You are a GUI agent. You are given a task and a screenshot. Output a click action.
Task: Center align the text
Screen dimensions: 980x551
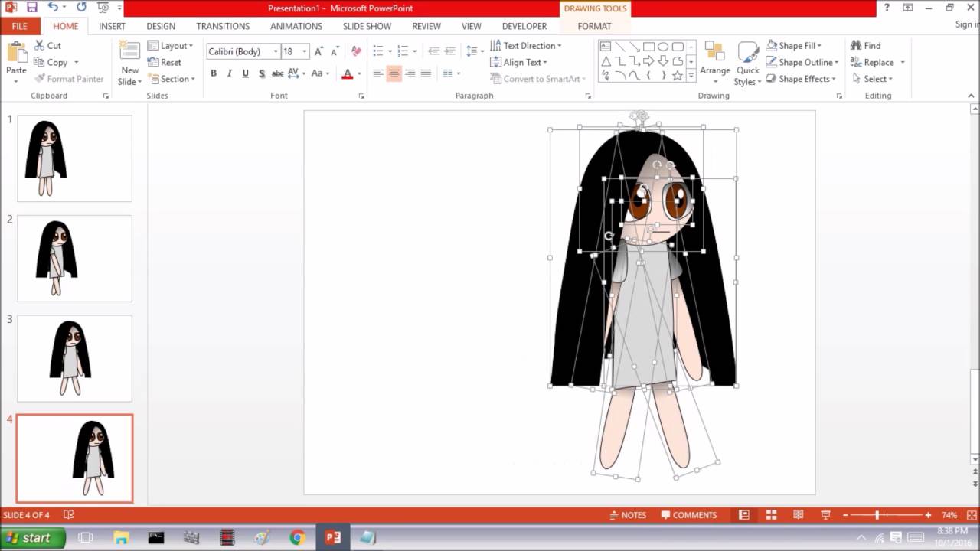pos(394,73)
